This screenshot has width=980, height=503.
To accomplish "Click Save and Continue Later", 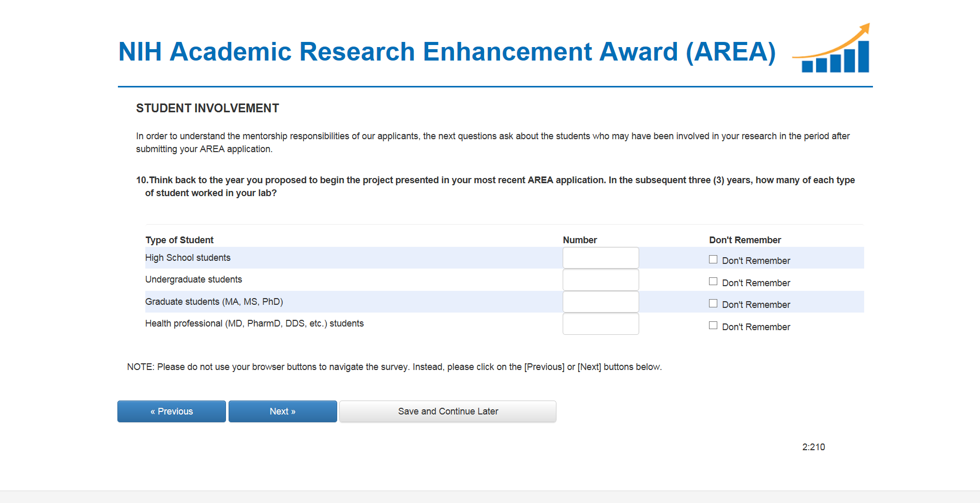I will click(448, 411).
